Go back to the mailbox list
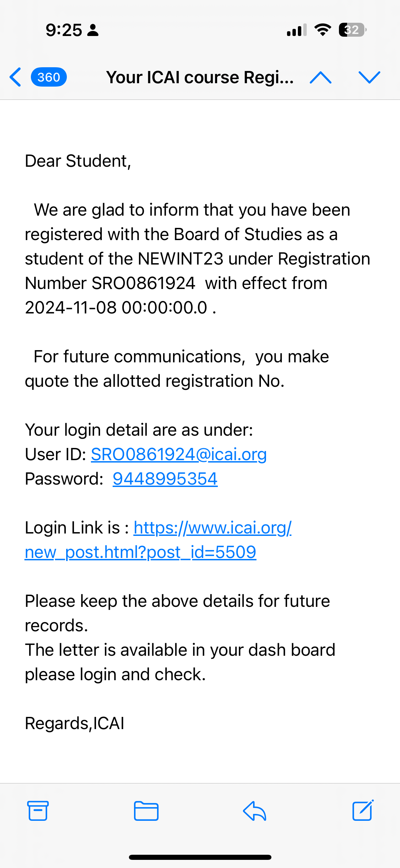Image resolution: width=400 pixels, height=868 pixels. 16,77
